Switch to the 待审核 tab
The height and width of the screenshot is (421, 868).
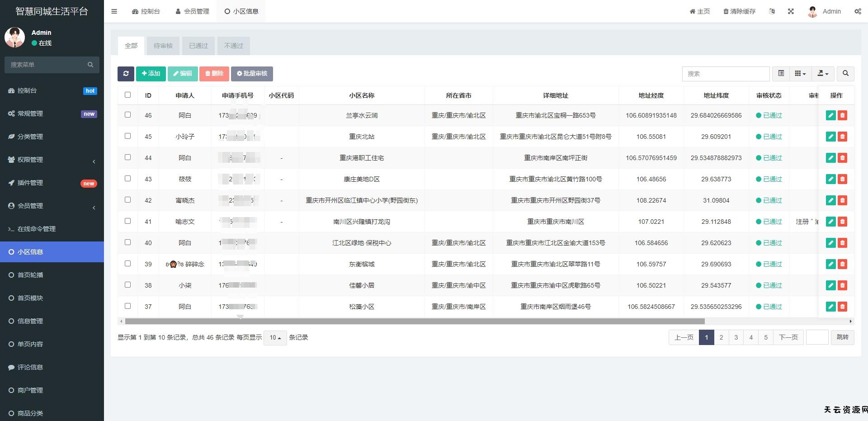pos(163,46)
